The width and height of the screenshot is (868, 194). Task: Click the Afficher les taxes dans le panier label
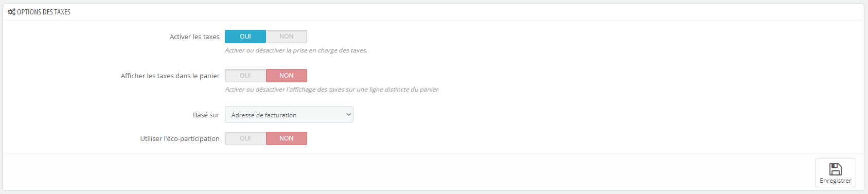coord(170,76)
